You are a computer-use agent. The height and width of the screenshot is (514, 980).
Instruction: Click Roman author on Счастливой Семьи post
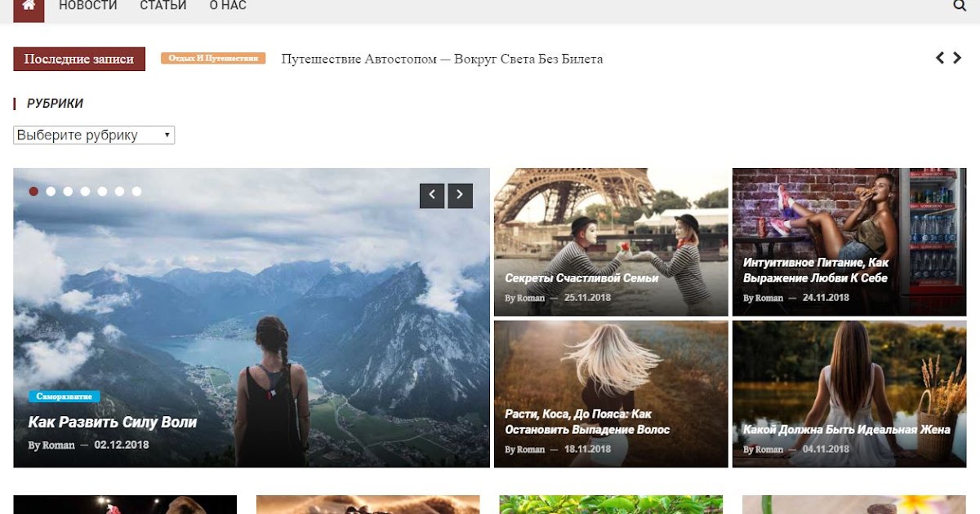[x=531, y=298]
